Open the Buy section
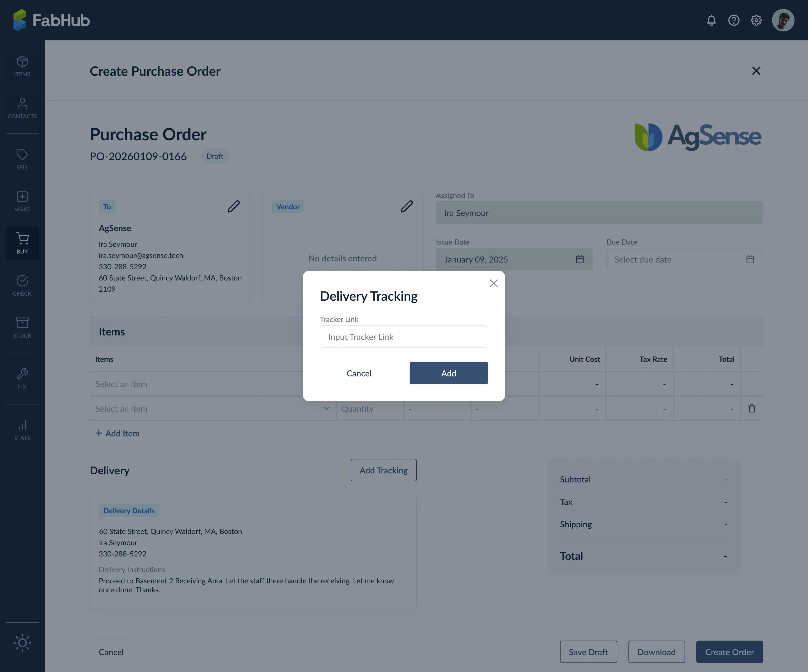 [22, 243]
